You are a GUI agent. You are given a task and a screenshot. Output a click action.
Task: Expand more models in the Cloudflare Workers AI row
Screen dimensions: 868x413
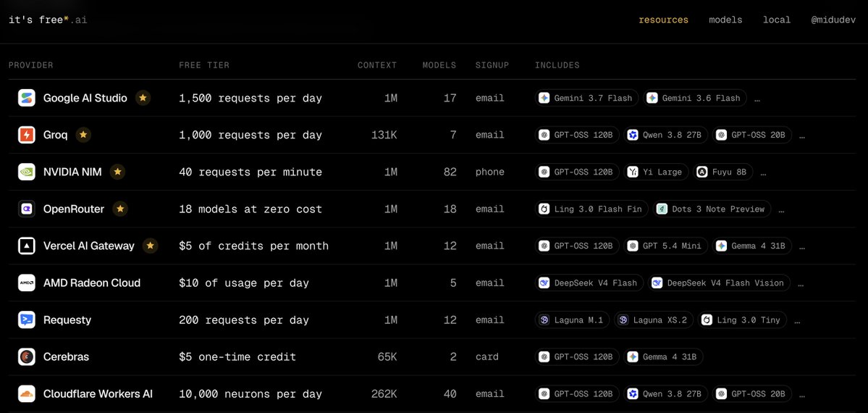tap(803, 395)
